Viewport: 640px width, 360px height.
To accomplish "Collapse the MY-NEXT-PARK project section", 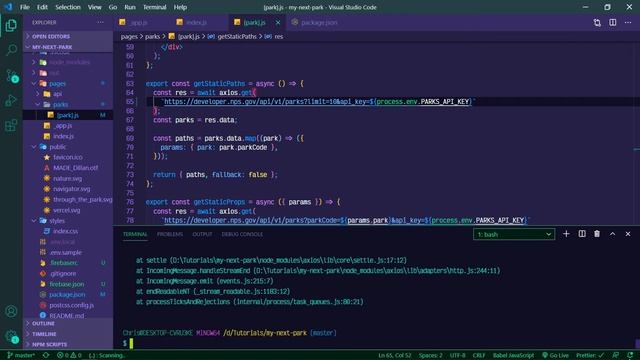I will 68,47.
